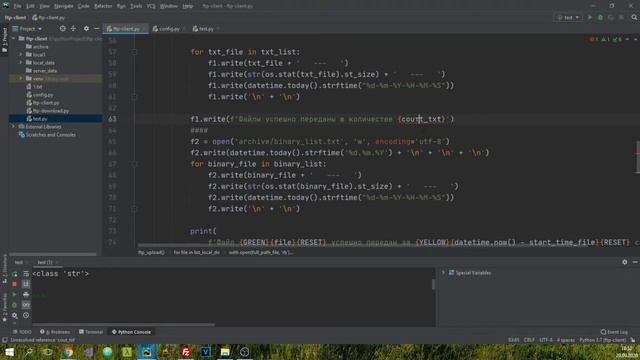
Task: Open the TODO tool window
Action: pyautogui.click(x=22, y=332)
